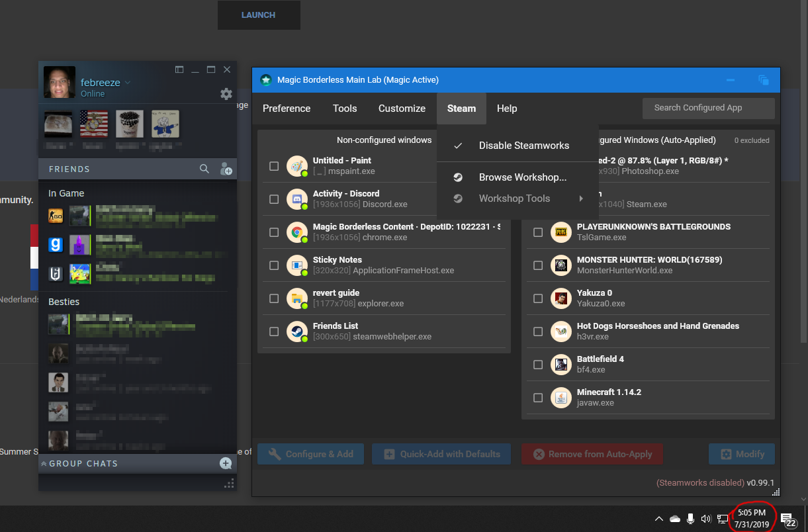Click the '0 excluded' label

click(x=752, y=140)
